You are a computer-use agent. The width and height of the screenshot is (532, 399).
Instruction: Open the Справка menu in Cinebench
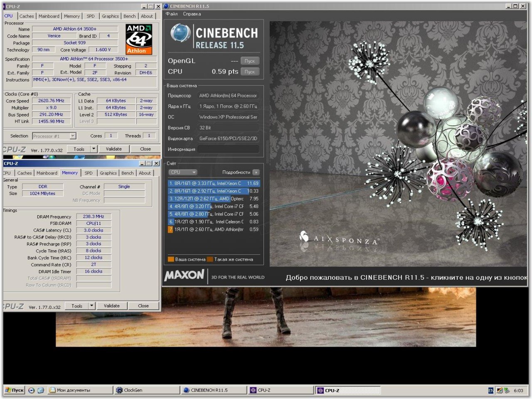click(x=192, y=14)
